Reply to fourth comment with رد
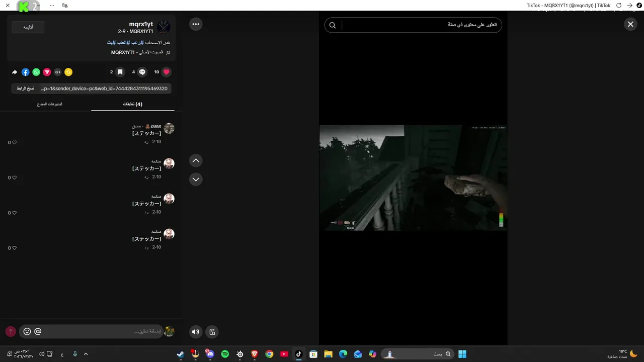Screen dimensions: 644x362 tap(146, 247)
